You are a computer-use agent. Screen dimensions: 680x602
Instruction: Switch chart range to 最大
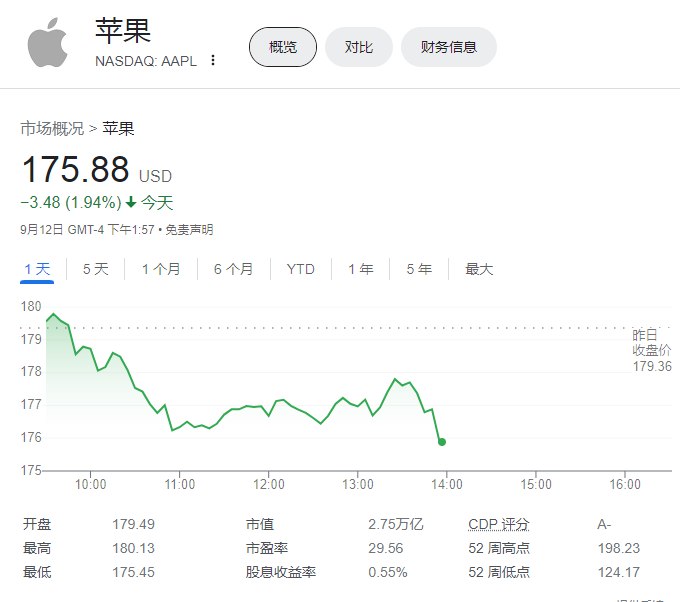pos(479,269)
